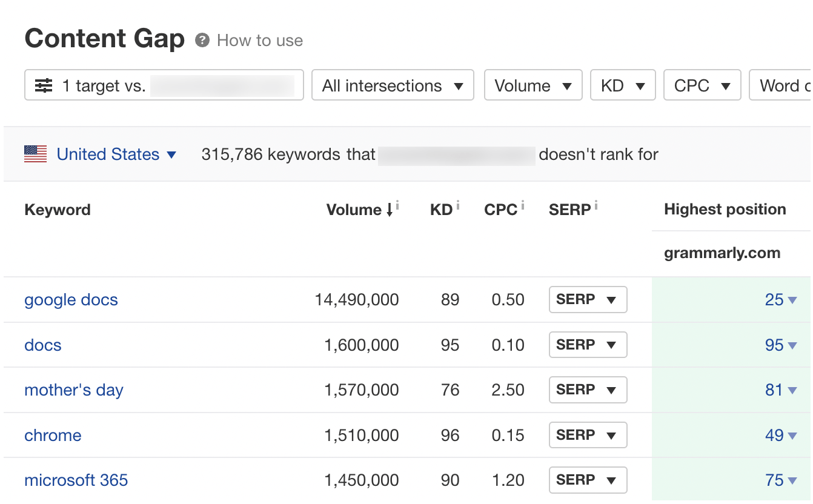The image size is (813, 504).
Task: Click the United States flag icon
Action: click(36, 154)
